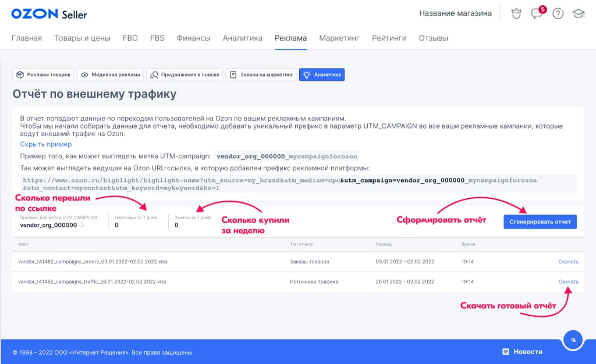Image resolution: width=596 pixels, height=364 pixels.
Task: Click the Скрыть пример link
Action: pyautogui.click(x=45, y=144)
